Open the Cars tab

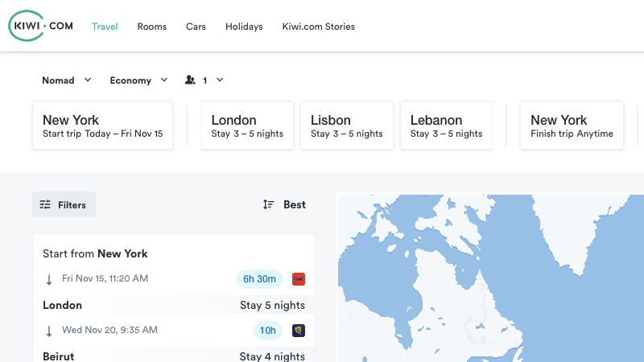pyautogui.click(x=196, y=27)
